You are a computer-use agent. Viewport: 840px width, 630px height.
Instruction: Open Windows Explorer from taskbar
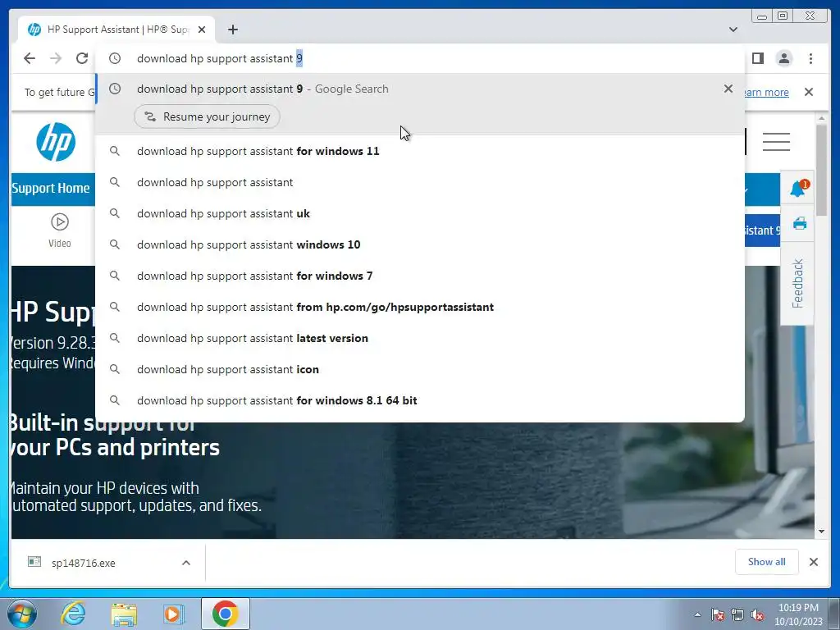(124, 614)
